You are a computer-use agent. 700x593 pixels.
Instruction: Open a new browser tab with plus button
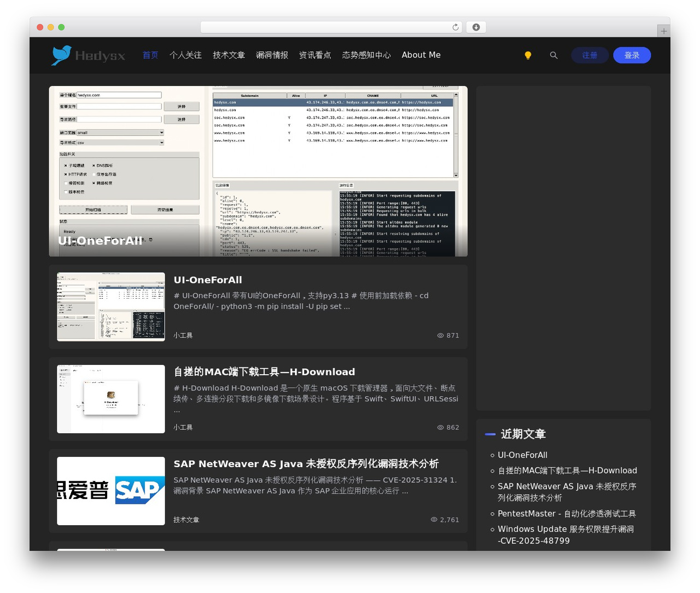point(663,31)
